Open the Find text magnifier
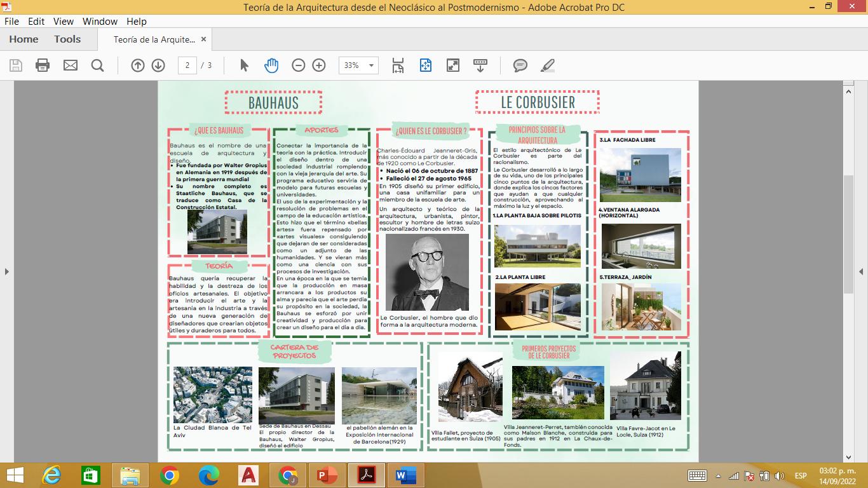The image size is (868, 488). click(97, 65)
